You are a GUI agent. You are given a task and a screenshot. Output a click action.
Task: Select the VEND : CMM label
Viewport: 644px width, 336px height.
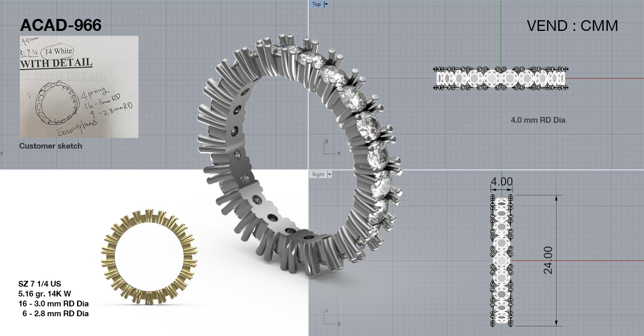tap(572, 26)
